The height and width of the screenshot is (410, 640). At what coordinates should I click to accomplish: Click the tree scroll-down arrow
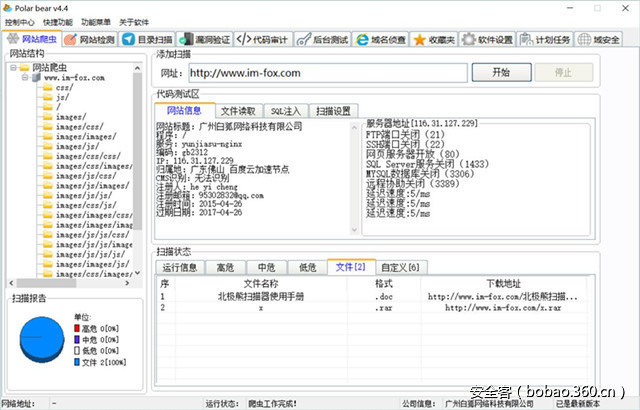pyautogui.click(x=138, y=273)
